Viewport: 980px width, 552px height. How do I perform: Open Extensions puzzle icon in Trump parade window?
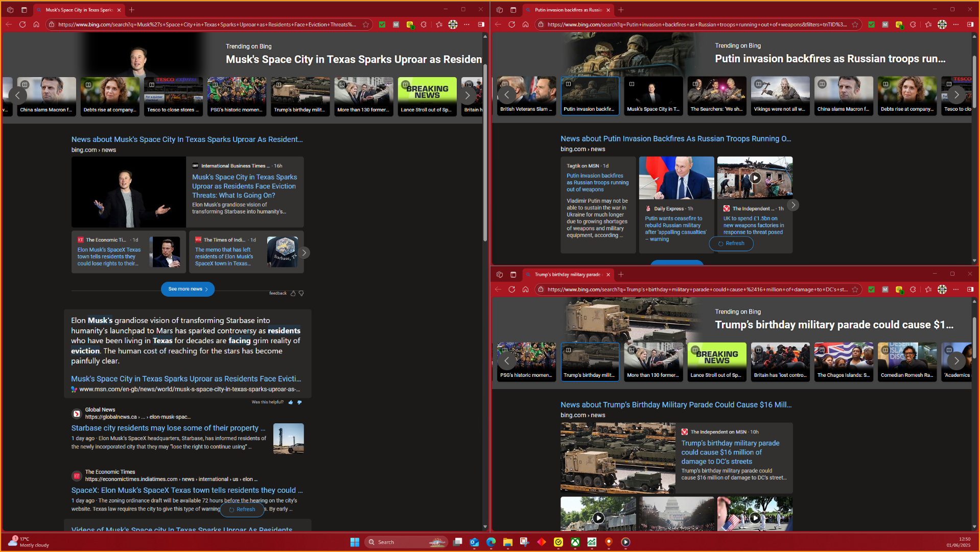click(x=913, y=290)
